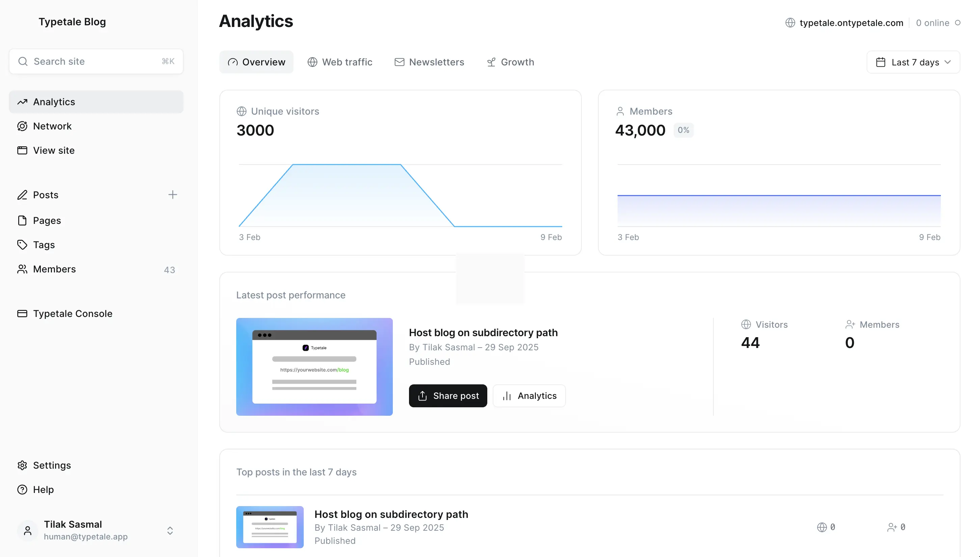Open Members in the sidebar
980x557 pixels.
pyautogui.click(x=54, y=269)
